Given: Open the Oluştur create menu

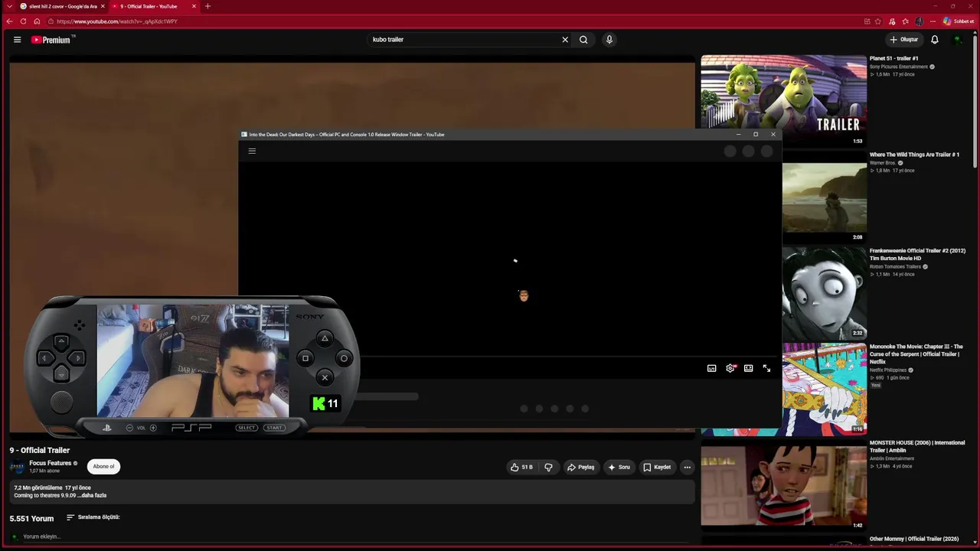Looking at the screenshot, I should tap(904, 40).
